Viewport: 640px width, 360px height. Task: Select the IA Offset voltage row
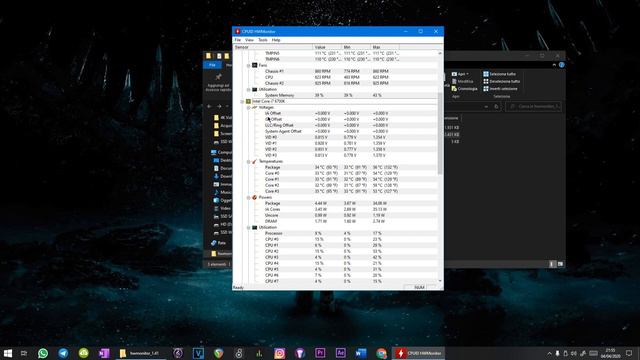(x=335, y=113)
